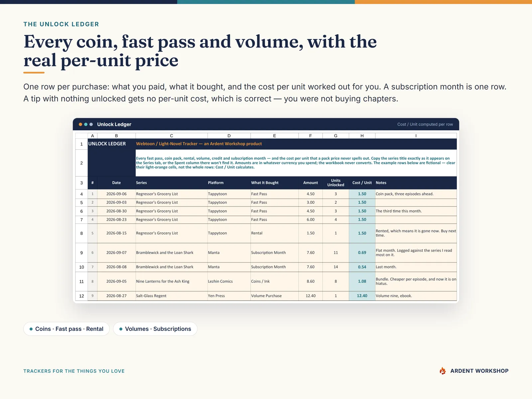Click the Rental cell
Viewport: 532px width, 399px height.
275,233
